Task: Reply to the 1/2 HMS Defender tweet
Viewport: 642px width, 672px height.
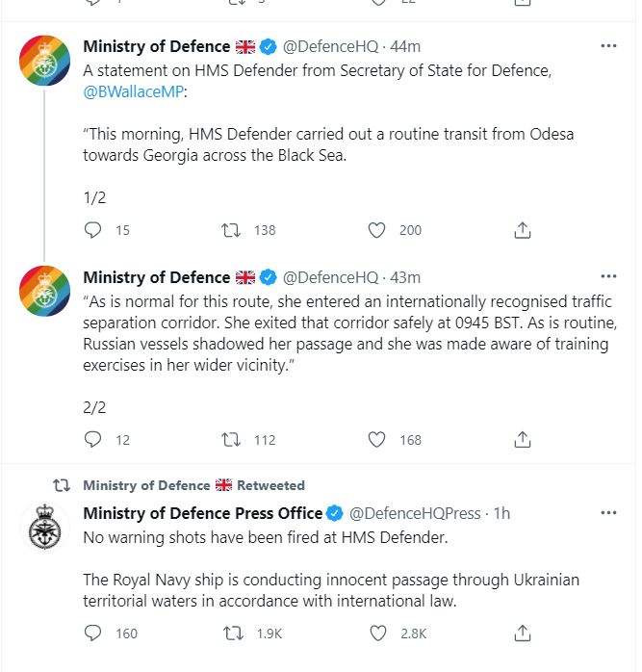Action: (x=92, y=230)
